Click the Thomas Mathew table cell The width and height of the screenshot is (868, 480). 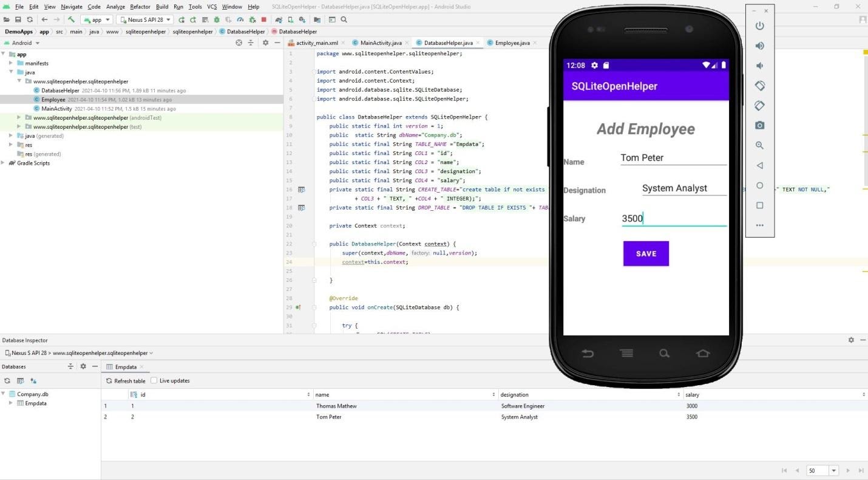click(405, 406)
